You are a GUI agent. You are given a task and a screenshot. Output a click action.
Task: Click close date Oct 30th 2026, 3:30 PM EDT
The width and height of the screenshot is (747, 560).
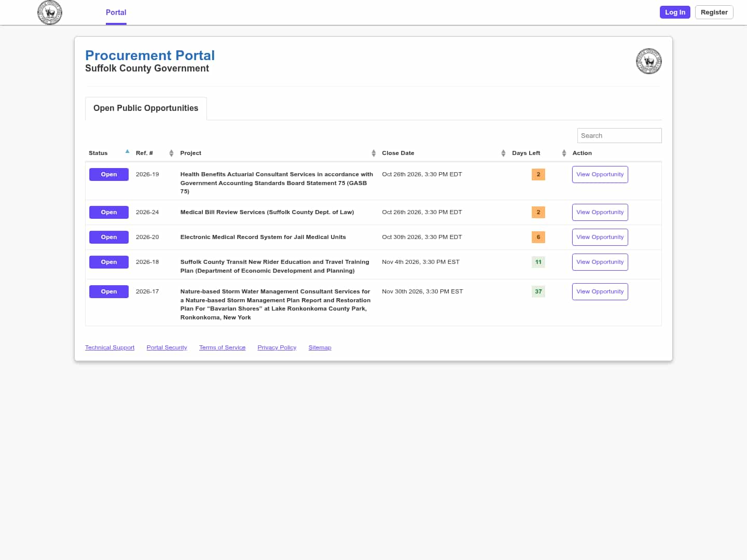422,237
